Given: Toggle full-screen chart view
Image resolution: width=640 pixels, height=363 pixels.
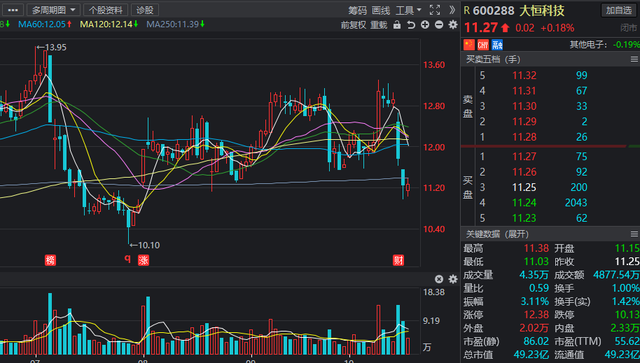Looking at the screenshot, I should [x=435, y=10].
